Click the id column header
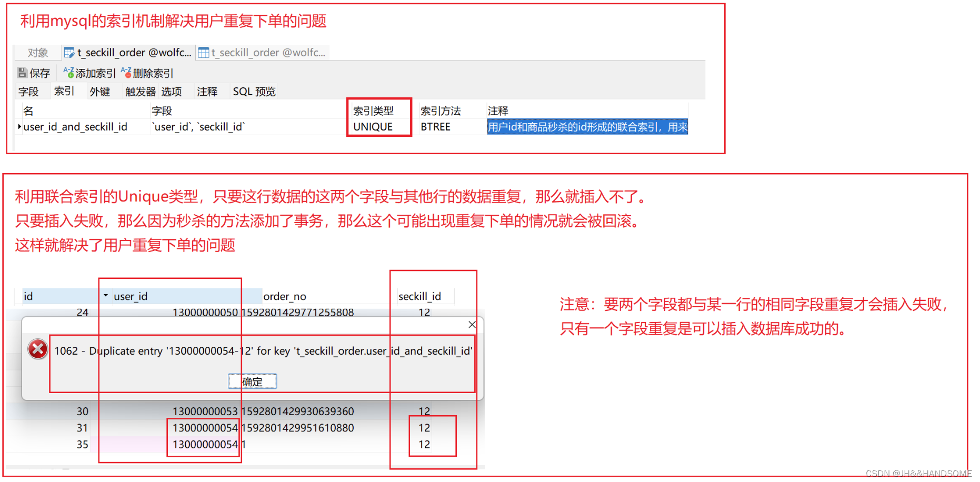980x482 pixels. click(x=61, y=296)
